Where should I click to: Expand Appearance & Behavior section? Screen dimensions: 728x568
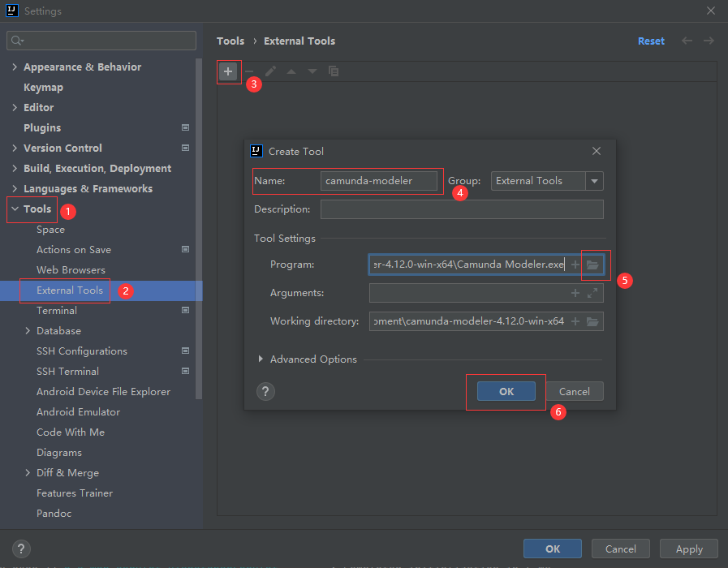click(15, 67)
